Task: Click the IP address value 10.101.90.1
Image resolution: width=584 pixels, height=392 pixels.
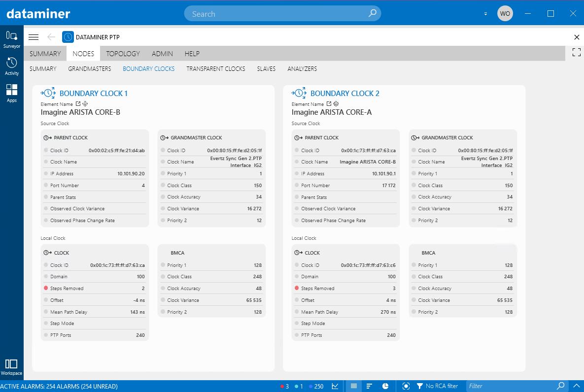Action: [384, 173]
